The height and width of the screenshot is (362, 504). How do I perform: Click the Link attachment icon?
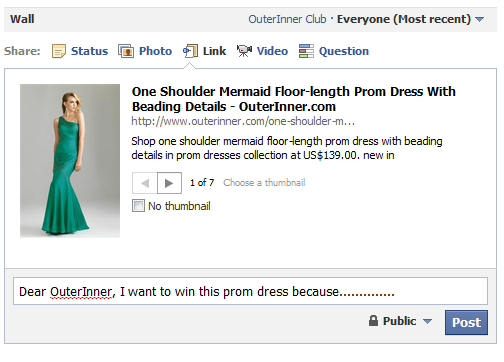click(x=190, y=51)
